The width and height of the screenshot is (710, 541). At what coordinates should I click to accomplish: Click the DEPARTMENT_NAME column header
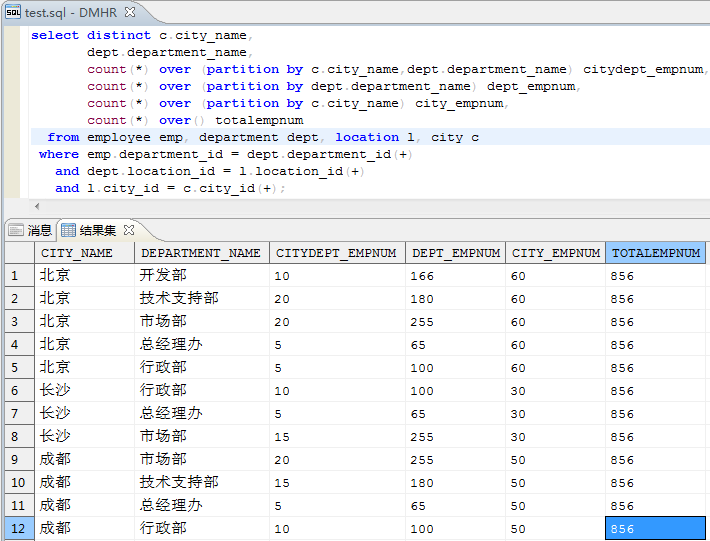coord(201,253)
